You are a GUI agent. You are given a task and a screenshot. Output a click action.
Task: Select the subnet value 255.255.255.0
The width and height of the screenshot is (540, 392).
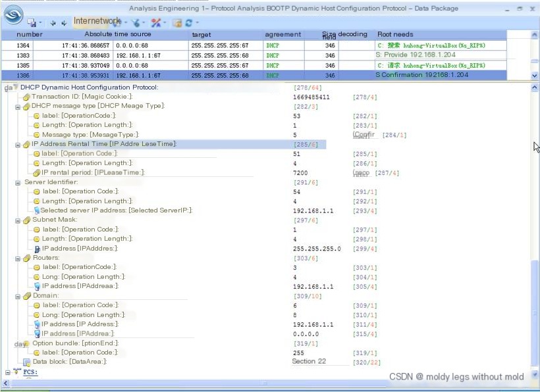coord(317,249)
